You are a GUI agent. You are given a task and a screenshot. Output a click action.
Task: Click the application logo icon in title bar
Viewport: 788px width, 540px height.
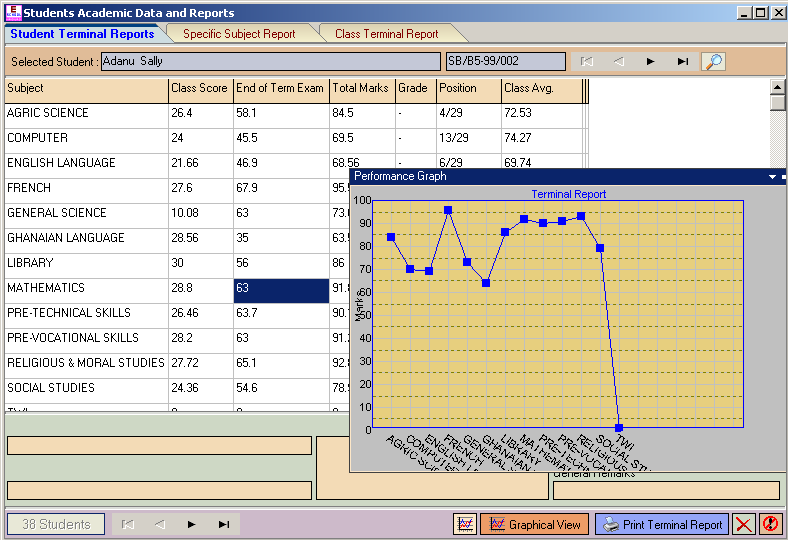click(x=13, y=13)
